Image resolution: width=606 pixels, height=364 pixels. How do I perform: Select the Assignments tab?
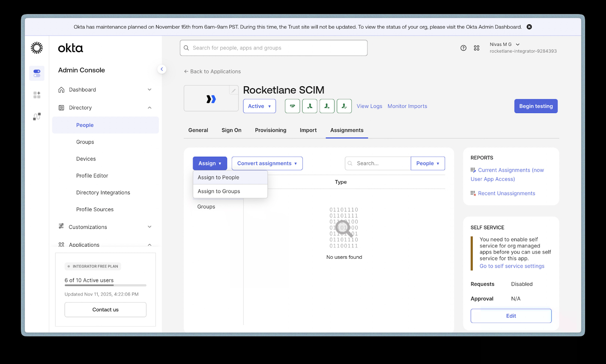(347, 130)
